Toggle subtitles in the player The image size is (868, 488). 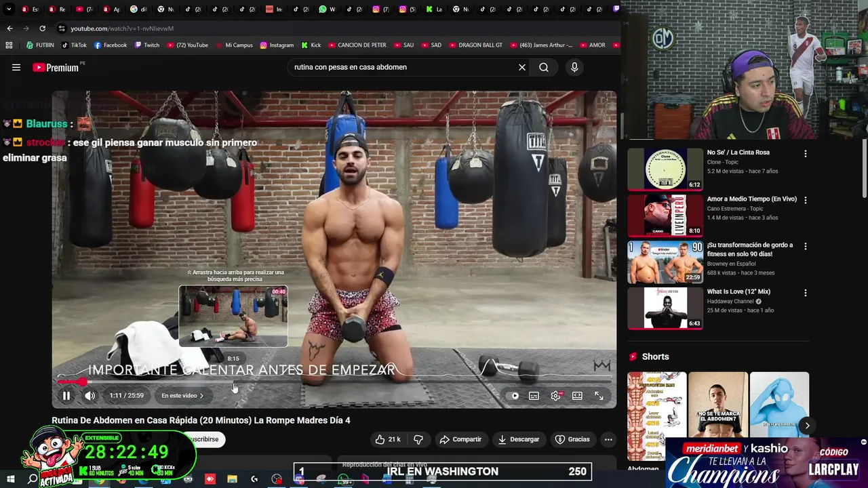point(534,396)
